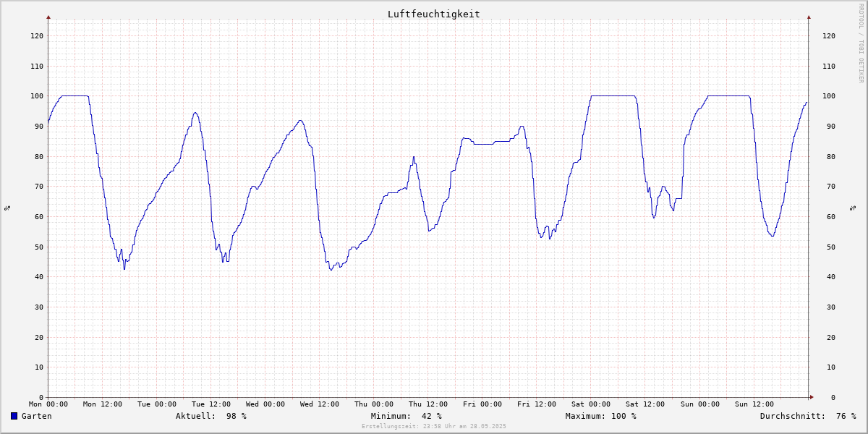The width and height of the screenshot is (868, 434).
Task: Click the Sun 00:00 time axis label
Action: point(699,404)
